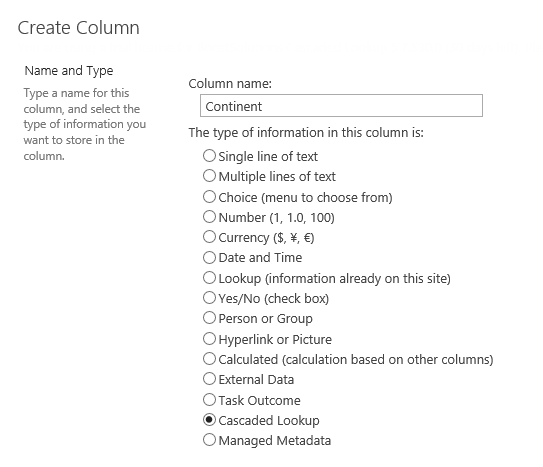
Task: Click the selected Cascaded Lookup radio
Action: click(209, 420)
